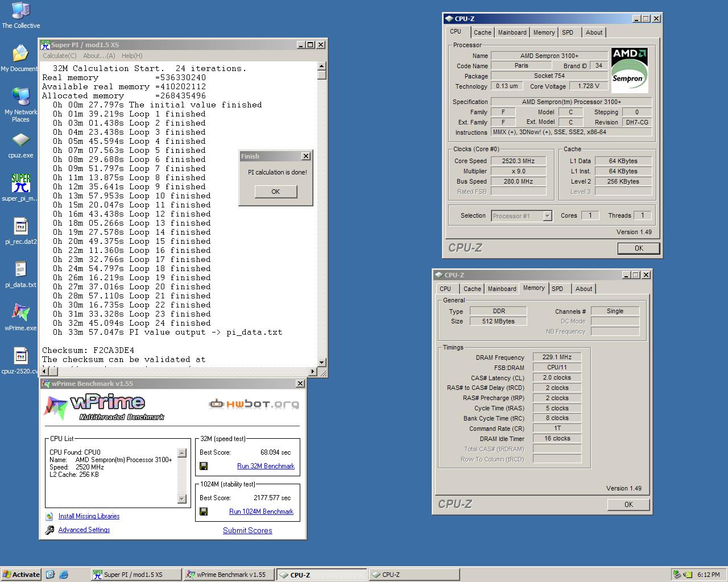Click wPrime title bar icon
728x582 pixels.
(x=47, y=384)
